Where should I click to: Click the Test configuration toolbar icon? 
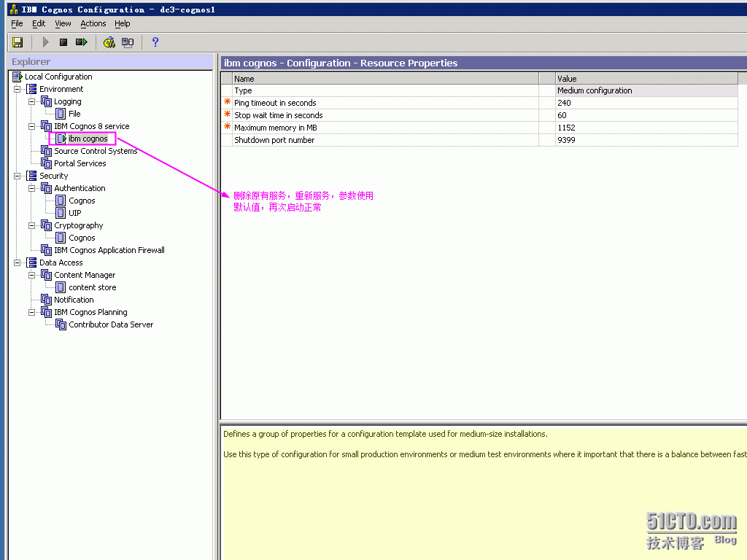pos(109,42)
